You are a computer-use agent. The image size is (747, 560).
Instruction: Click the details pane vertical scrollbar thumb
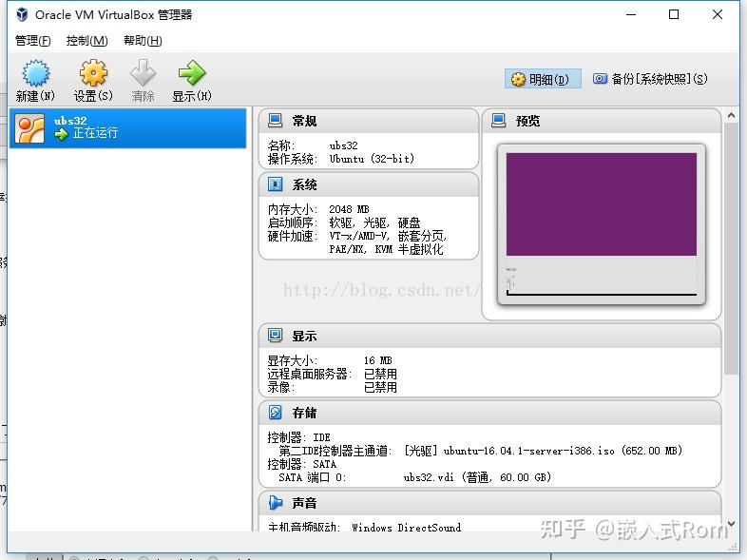coord(731,248)
